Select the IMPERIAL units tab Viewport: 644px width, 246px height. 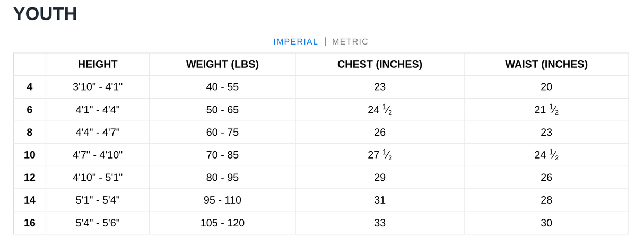(295, 42)
